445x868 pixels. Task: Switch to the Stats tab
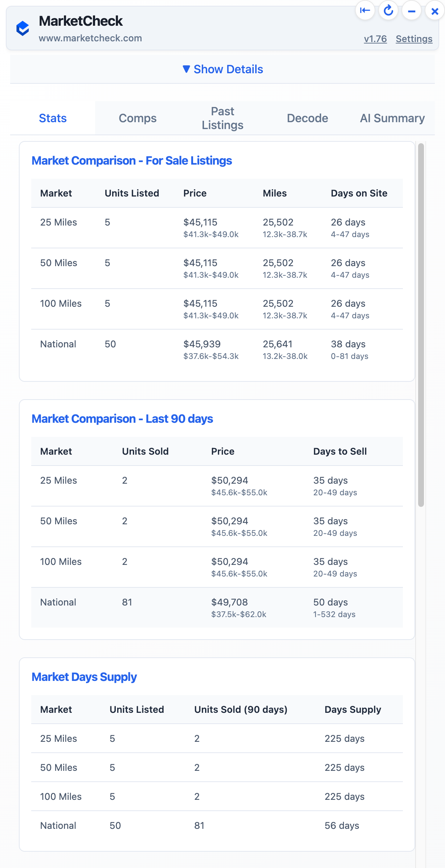(53, 118)
